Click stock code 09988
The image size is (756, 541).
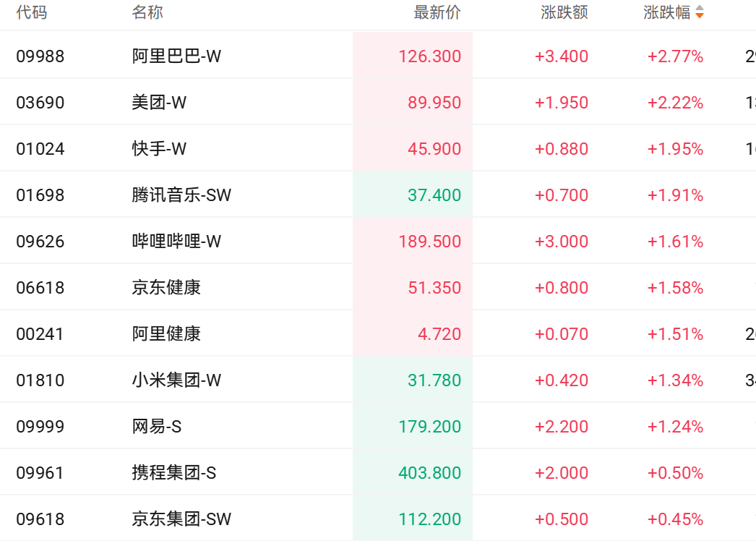(40, 56)
